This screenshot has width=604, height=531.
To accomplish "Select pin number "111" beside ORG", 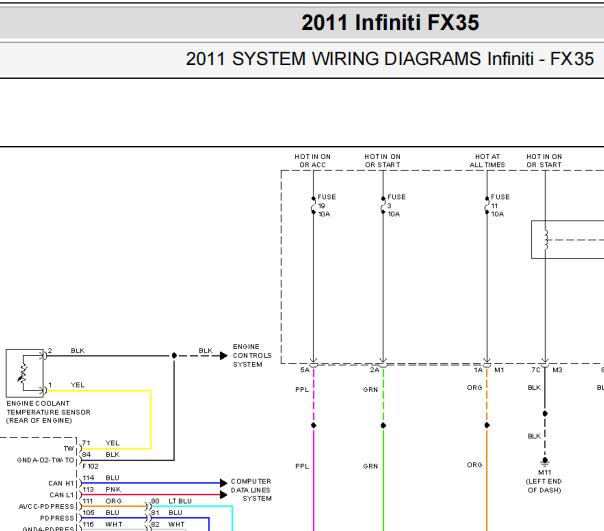I will (88, 501).
